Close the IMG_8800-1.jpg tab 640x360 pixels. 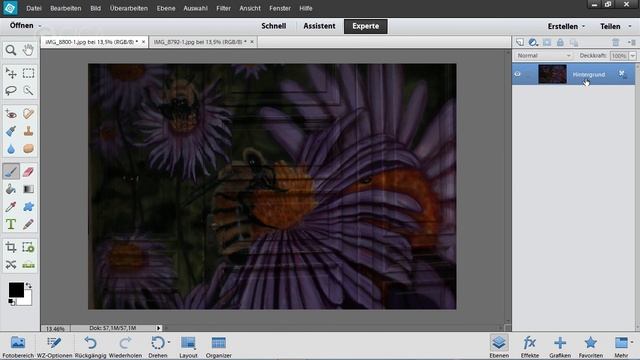pyautogui.click(x=143, y=42)
